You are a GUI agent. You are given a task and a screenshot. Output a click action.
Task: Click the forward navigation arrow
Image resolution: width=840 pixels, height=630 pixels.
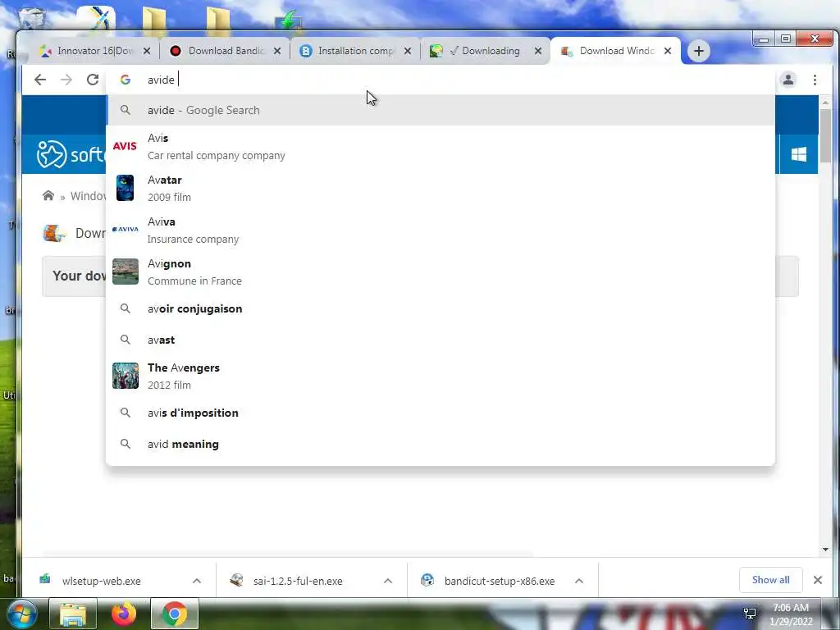coord(66,80)
